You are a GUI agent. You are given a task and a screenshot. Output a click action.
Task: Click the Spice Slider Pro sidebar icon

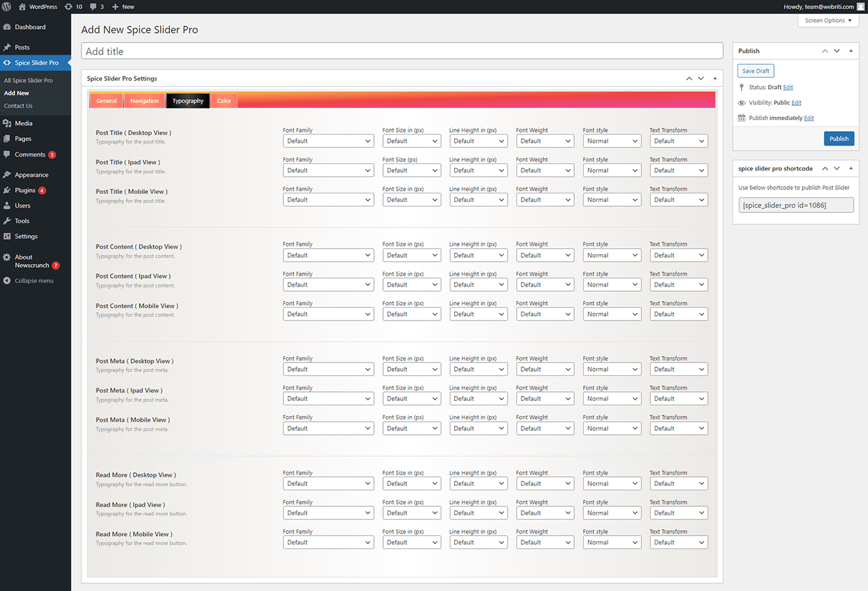coord(7,63)
